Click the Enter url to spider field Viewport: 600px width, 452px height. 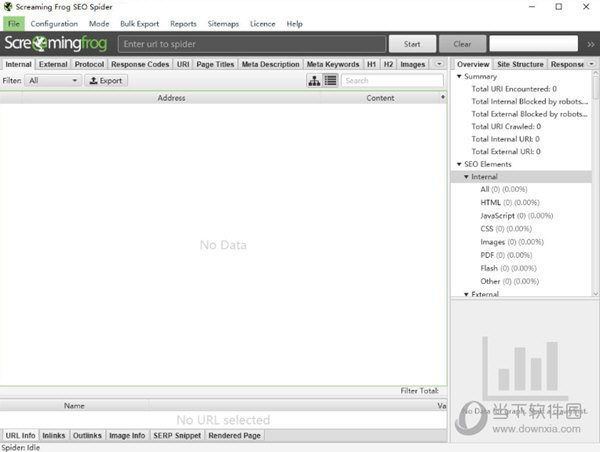click(252, 44)
